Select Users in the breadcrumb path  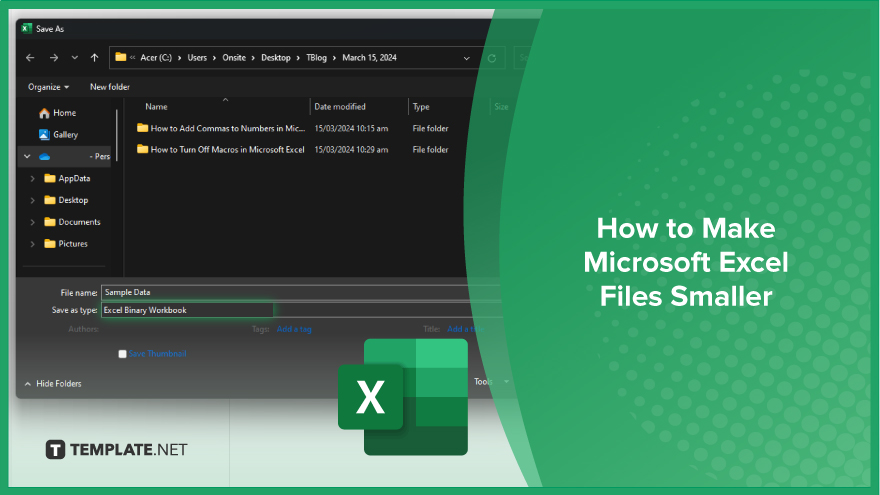coord(197,58)
